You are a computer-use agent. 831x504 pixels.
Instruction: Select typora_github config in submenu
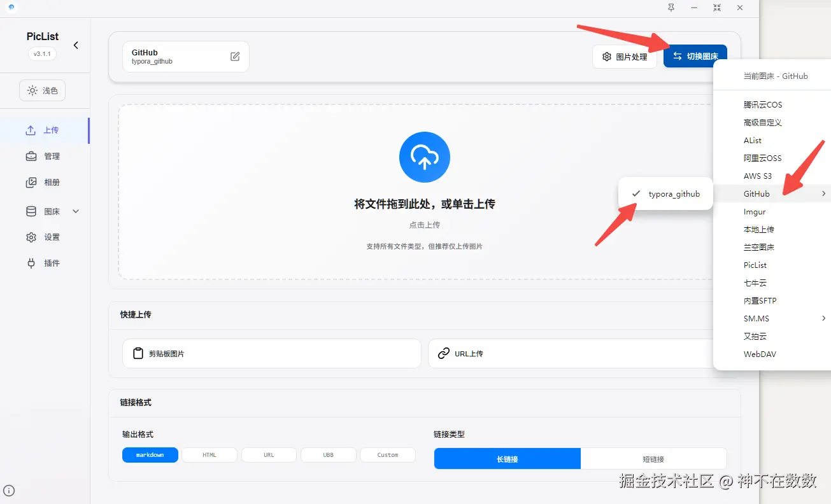[x=665, y=194]
